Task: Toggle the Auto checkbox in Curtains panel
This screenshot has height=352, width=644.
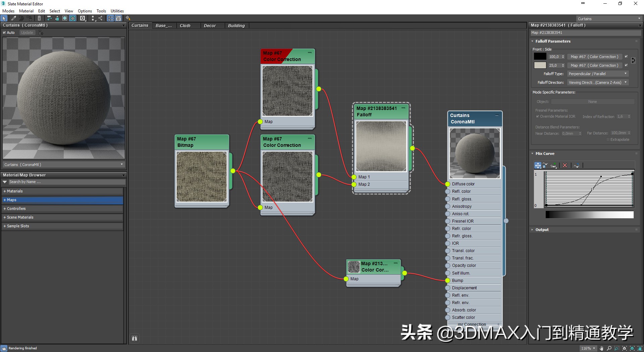Action: click(4, 33)
